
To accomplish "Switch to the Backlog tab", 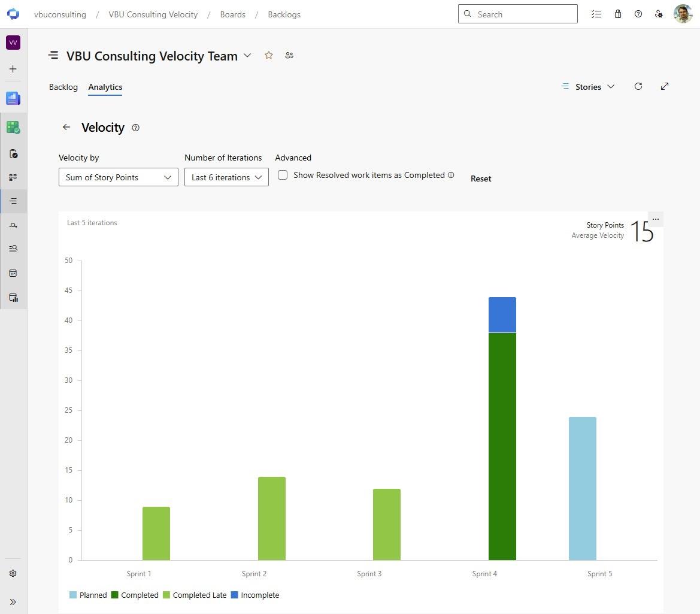I will pos(63,87).
